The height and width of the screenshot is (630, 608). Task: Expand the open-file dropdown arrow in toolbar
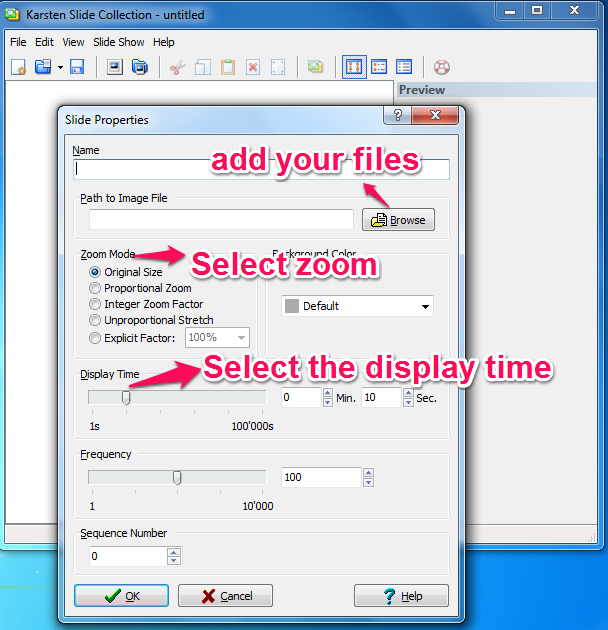[x=60, y=68]
